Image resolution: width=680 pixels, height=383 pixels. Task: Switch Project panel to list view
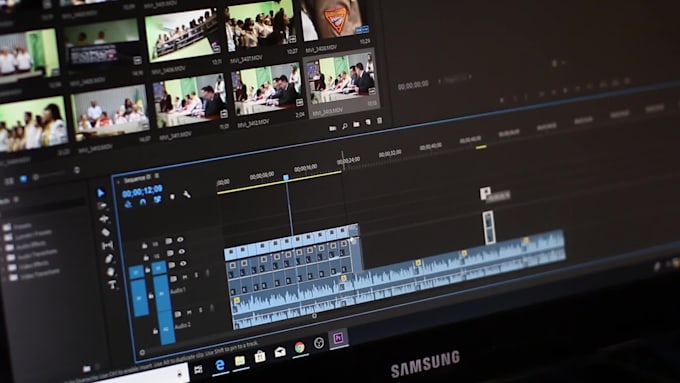point(9,181)
